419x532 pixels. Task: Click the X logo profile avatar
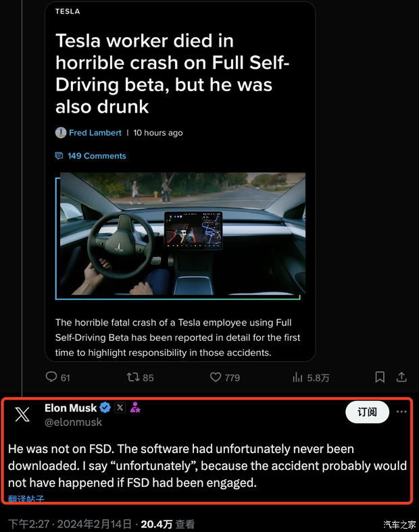pos(22,415)
